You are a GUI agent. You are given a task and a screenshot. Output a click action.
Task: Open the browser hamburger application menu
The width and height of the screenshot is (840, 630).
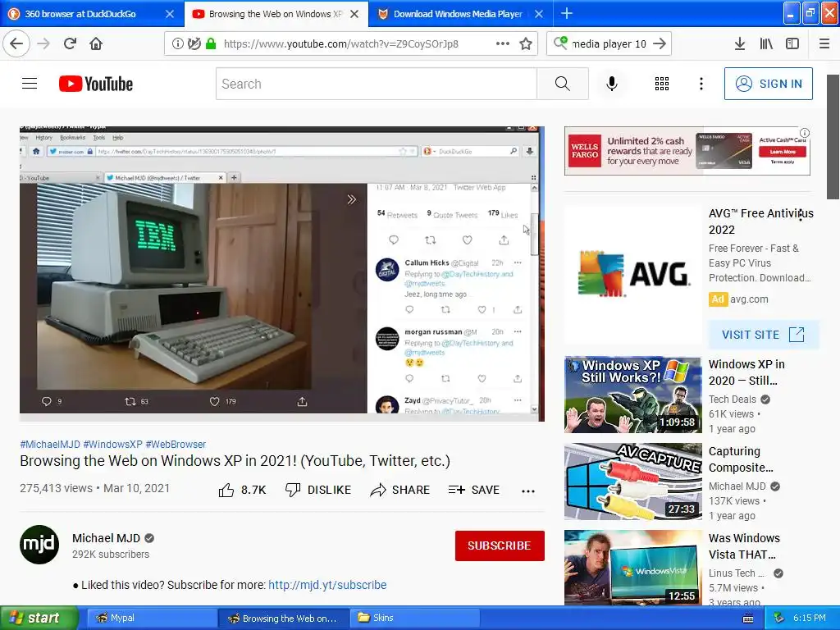[x=824, y=44]
